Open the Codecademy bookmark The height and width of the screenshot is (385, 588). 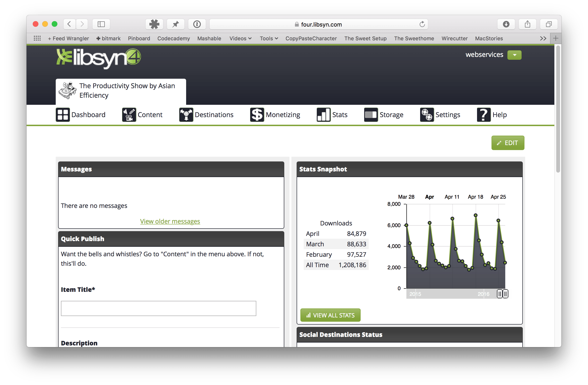[x=174, y=38]
